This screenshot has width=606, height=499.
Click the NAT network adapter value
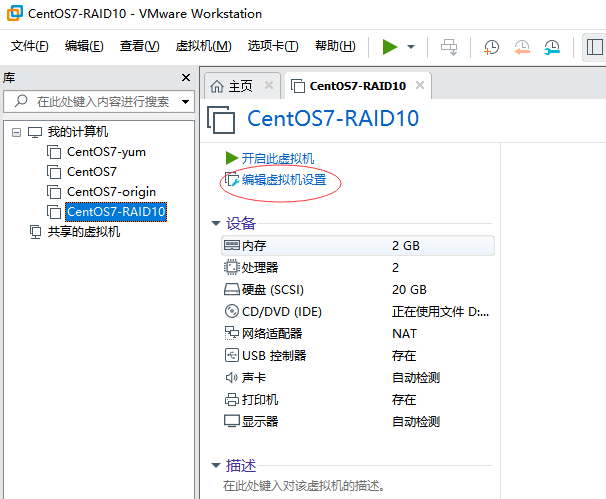[404, 334]
